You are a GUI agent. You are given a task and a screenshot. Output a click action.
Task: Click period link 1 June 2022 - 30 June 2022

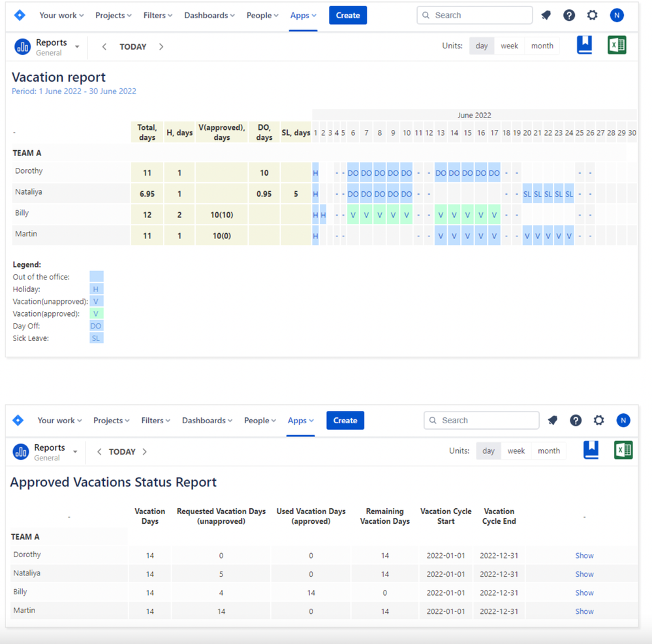(x=74, y=91)
